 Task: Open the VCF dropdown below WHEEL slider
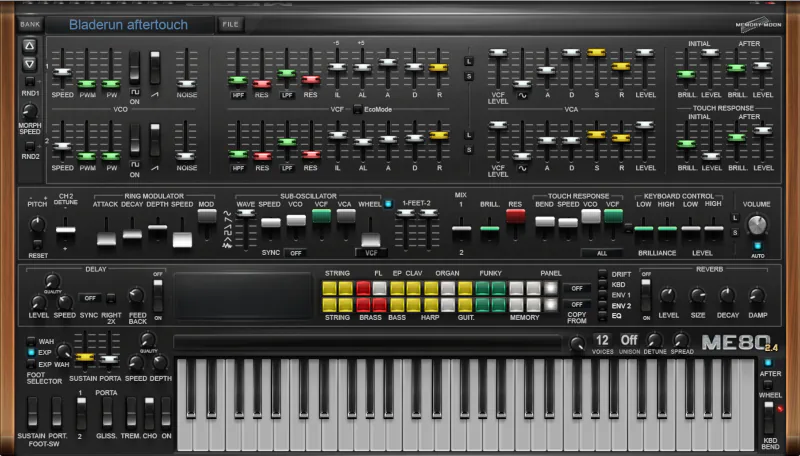371,253
